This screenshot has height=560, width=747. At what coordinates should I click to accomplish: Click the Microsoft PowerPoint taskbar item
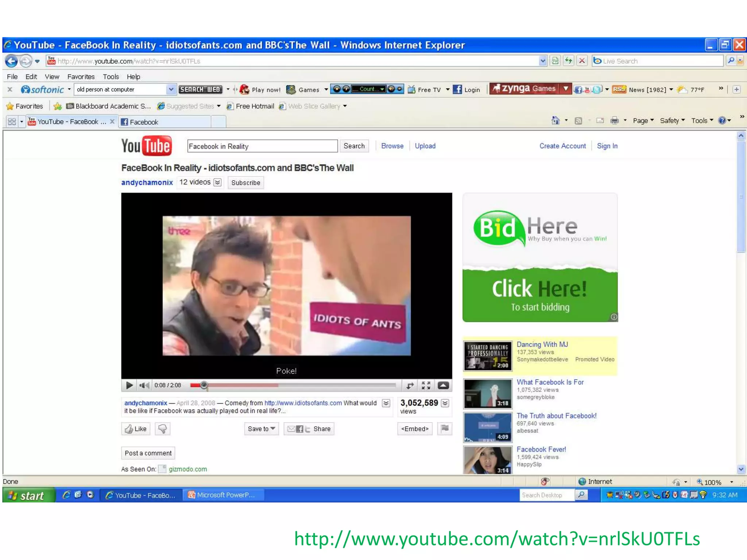click(x=223, y=495)
